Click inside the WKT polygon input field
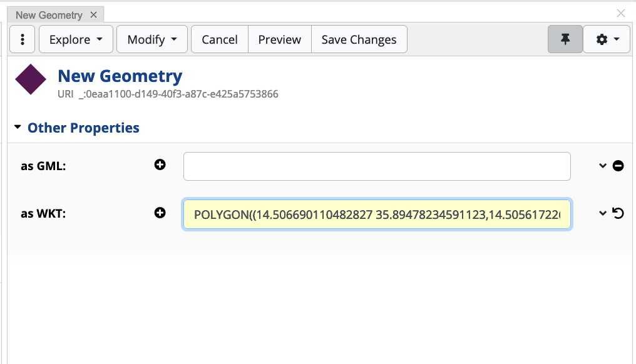The height and width of the screenshot is (364, 636). pos(376,213)
